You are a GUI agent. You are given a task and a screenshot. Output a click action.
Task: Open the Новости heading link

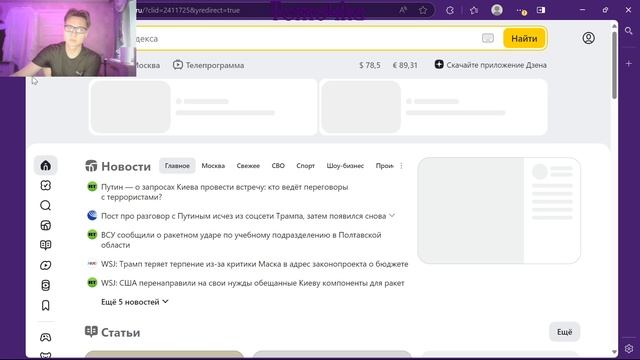pos(126,167)
